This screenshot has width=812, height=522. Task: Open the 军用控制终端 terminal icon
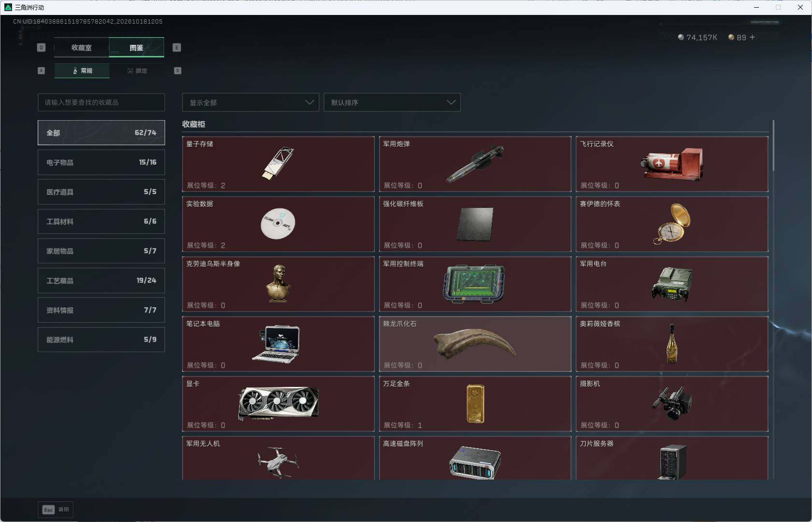(x=474, y=284)
